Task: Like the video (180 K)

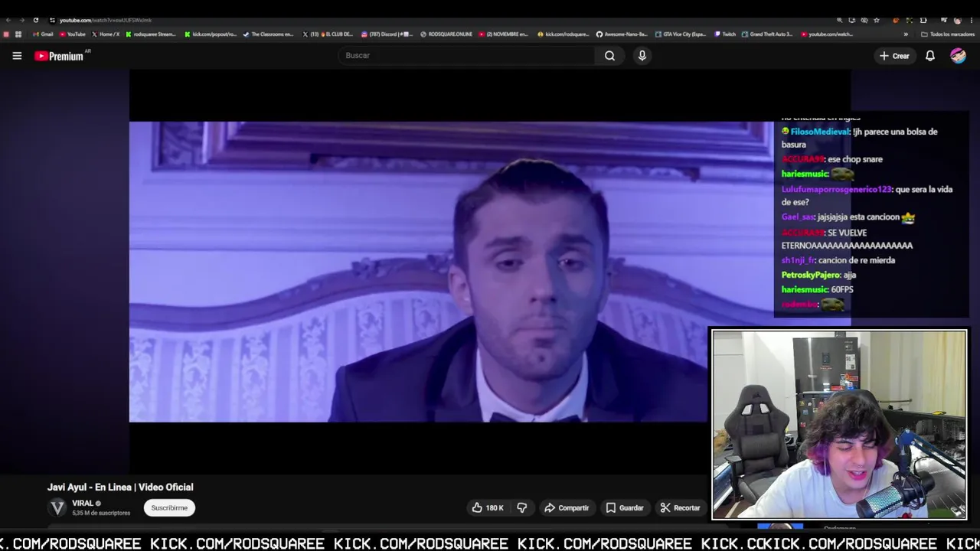Action: click(488, 508)
